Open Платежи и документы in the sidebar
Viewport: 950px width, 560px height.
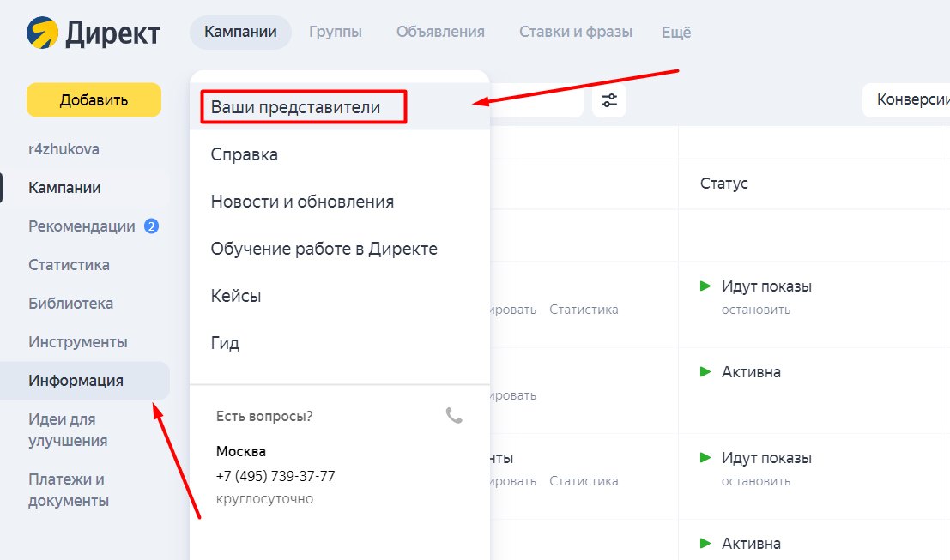coord(69,490)
